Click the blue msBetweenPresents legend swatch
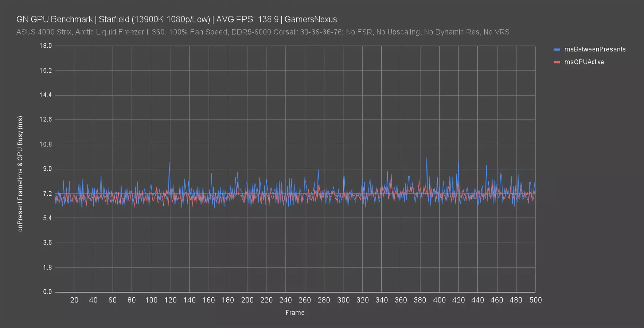 (x=557, y=50)
